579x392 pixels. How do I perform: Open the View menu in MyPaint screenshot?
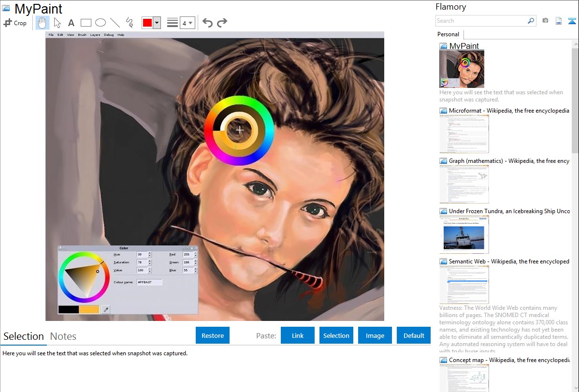click(71, 35)
